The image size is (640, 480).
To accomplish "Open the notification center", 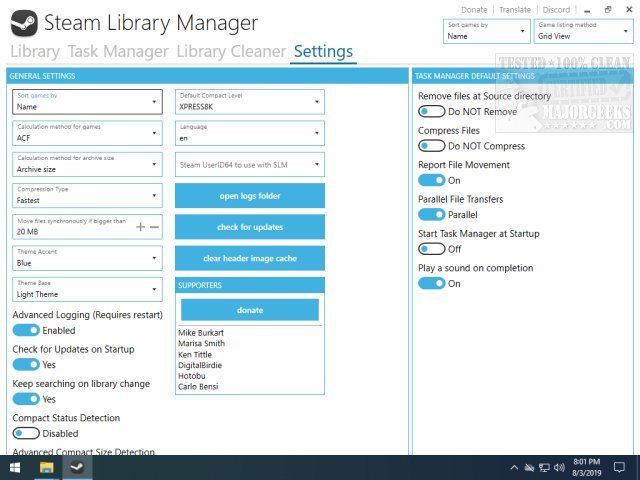I will point(620,468).
